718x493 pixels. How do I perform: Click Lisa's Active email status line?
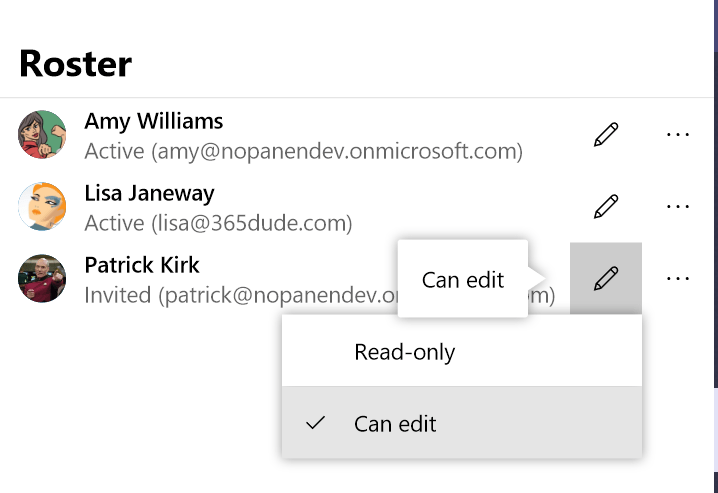coord(218,223)
